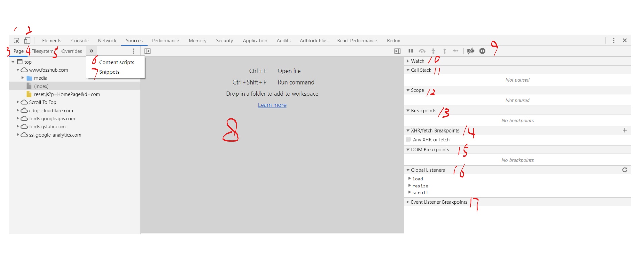Refresh the Global Listeners list
This screenshot has width=644, height=265.
pos(625,170)
